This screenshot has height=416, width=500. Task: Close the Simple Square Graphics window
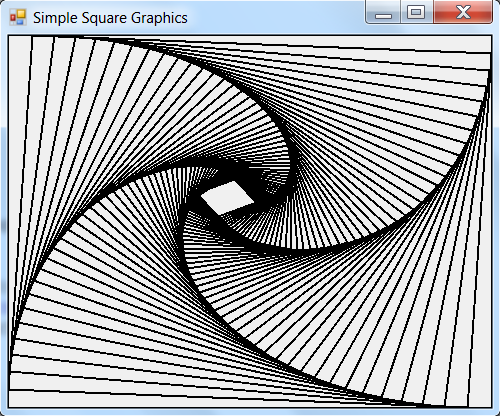coord(463,12)
